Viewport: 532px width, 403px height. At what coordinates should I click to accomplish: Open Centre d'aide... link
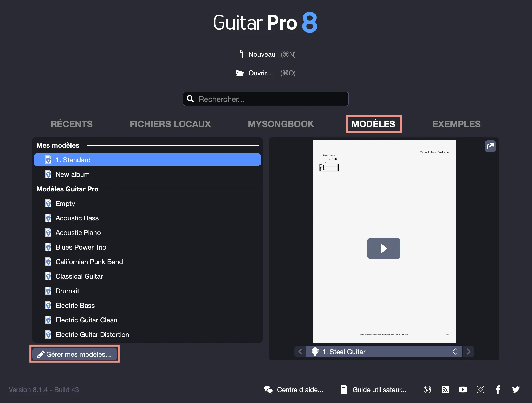(x=294, y=389)
